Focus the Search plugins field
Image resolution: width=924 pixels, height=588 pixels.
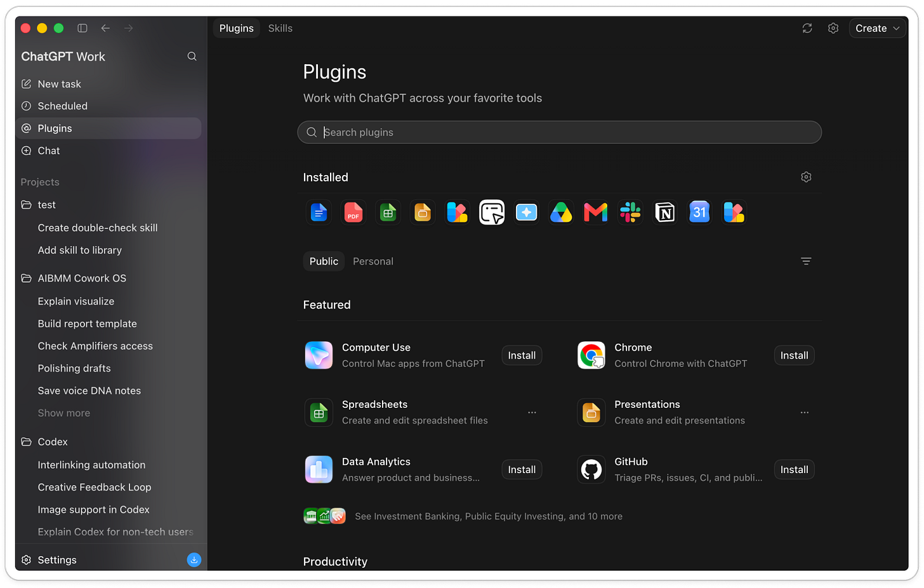560,132
